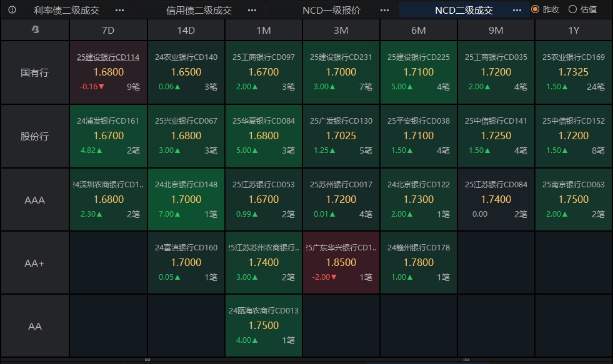Viewport: 613px width, 364px height.
Task: Open the more menu next to NCD二级成交
Action: point(517,10)
